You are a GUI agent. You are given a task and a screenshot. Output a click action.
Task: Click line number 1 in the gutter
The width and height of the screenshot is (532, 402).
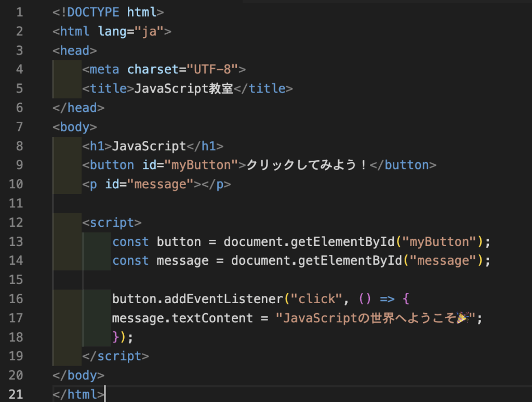[x=19, y=12]
